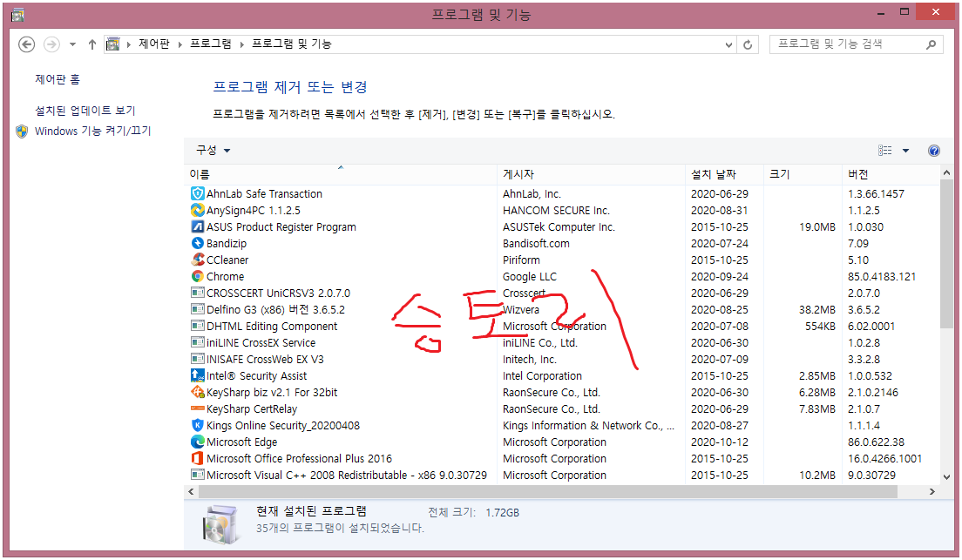This screenshot has width=962, height=560.
Task: Click the CCleaner program icon
Action: point(198,260)
